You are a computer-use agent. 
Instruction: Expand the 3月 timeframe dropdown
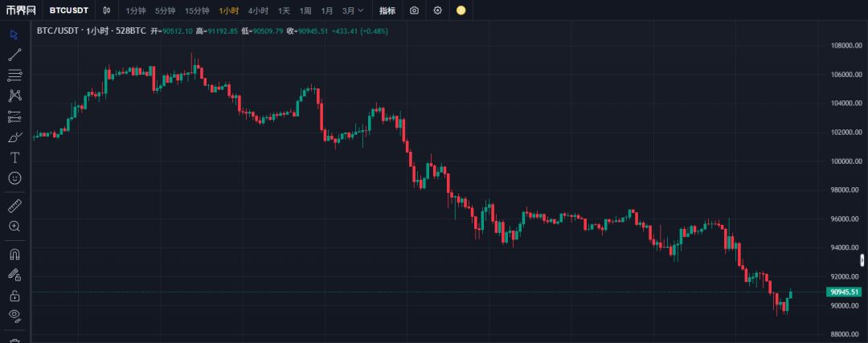[x=352, y=10]
